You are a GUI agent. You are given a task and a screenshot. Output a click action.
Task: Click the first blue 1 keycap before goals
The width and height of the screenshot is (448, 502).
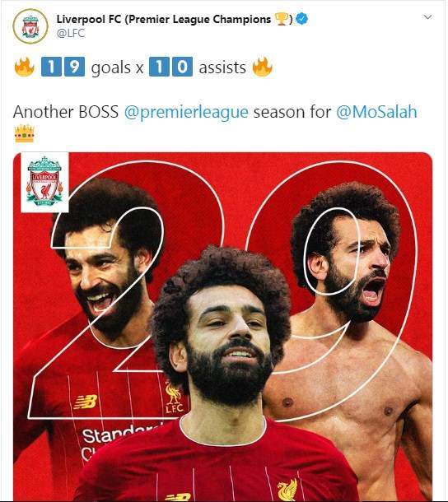(x=51, y=67)
